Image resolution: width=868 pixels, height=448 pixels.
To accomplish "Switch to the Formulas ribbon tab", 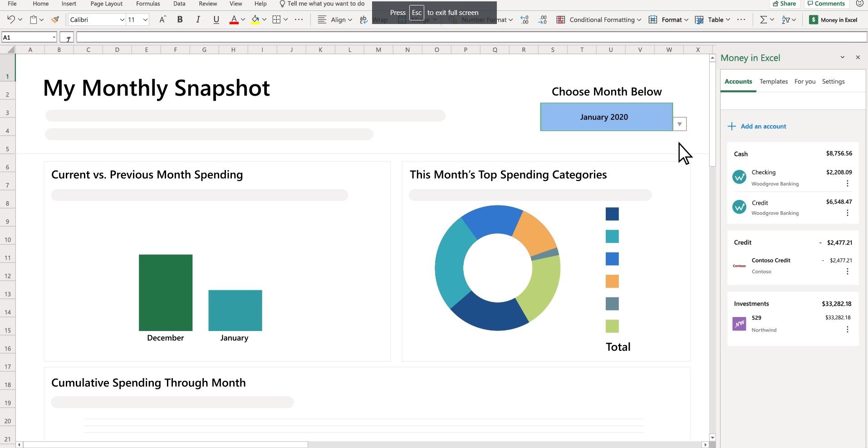I will point(148,4).
